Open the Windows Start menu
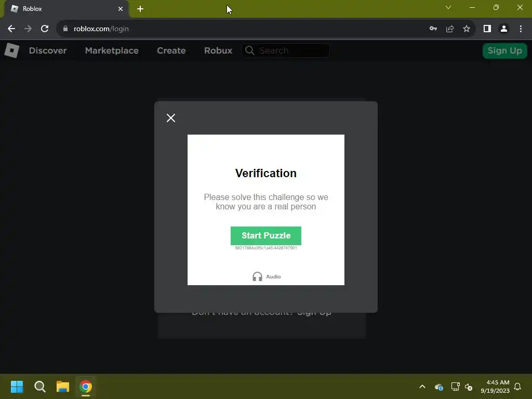The image size is (532, 399). 17,387
